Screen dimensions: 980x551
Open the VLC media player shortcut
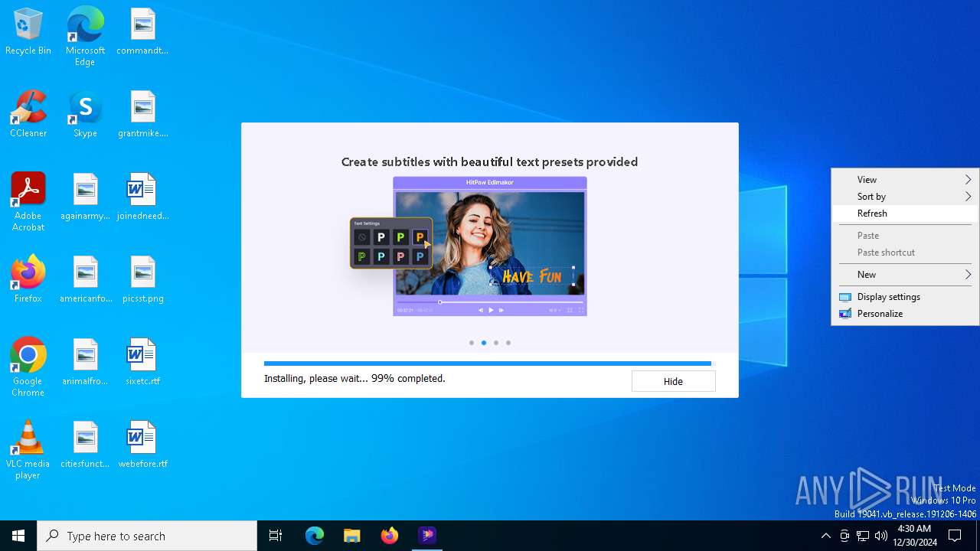(x=28, y=451)
